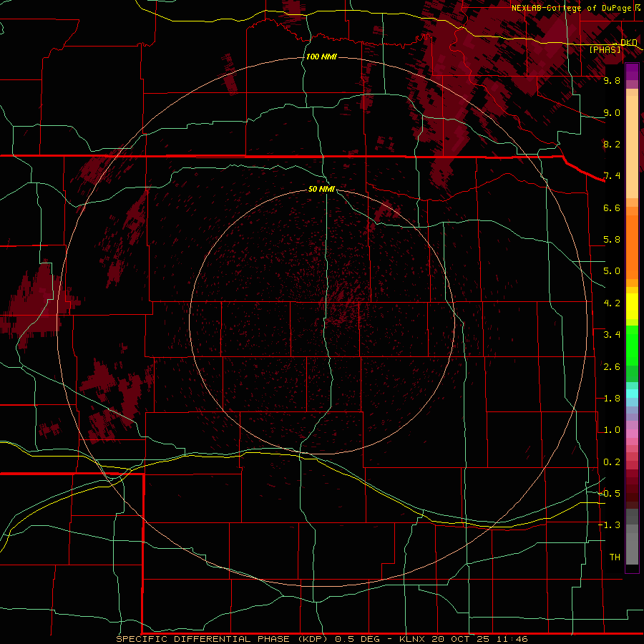Click the KLNX radar site identifier

pos(412,639)
